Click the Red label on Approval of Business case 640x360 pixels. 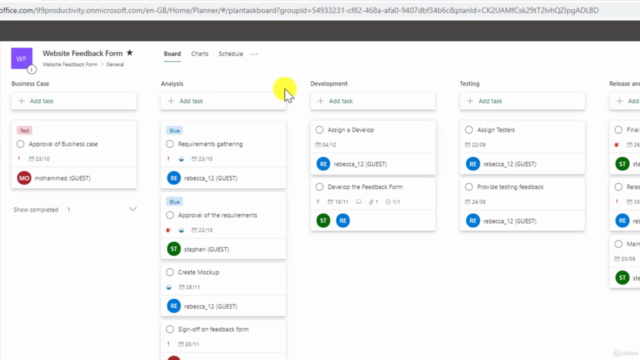24,131
